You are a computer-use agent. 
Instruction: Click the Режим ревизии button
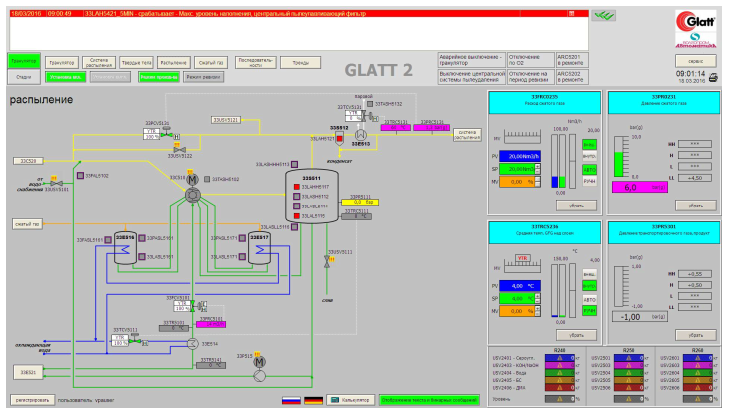[203, 77]
